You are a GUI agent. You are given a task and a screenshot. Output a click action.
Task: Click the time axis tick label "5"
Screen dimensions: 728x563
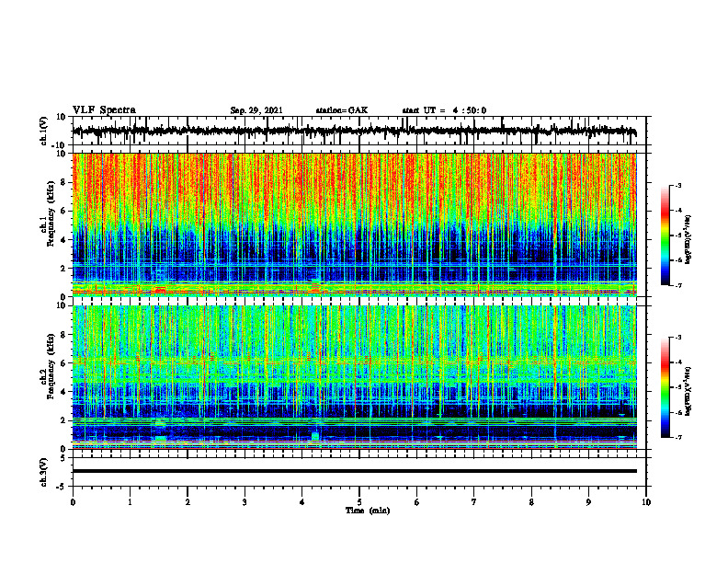pyautogui.click(x=359, y=502)
